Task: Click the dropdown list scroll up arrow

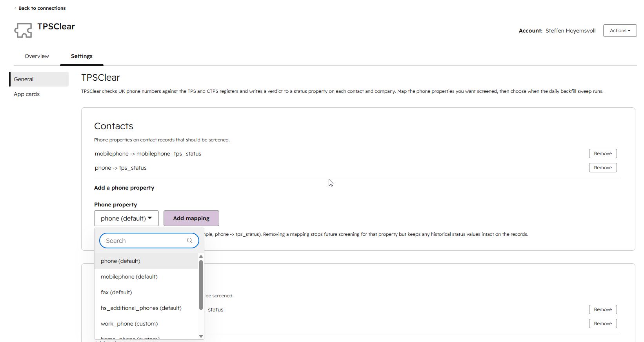Action: point(201,257)
